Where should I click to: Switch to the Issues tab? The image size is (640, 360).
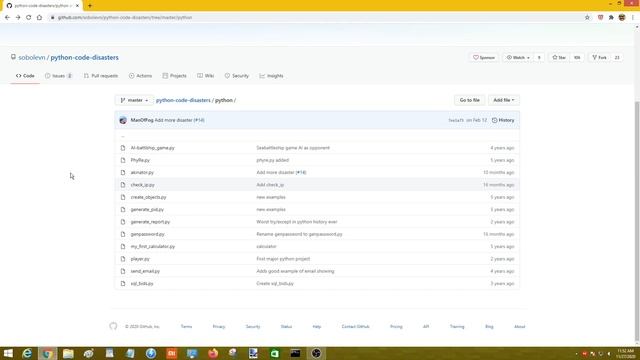click(x=58, y=76)
